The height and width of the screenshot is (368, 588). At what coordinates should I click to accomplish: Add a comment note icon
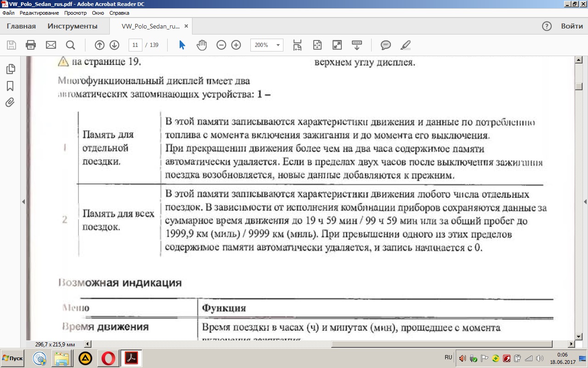pos(386,45)
